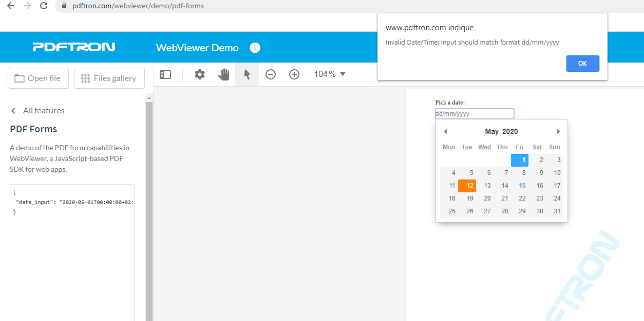Click the PDFTRON logo

click(74, 47)
